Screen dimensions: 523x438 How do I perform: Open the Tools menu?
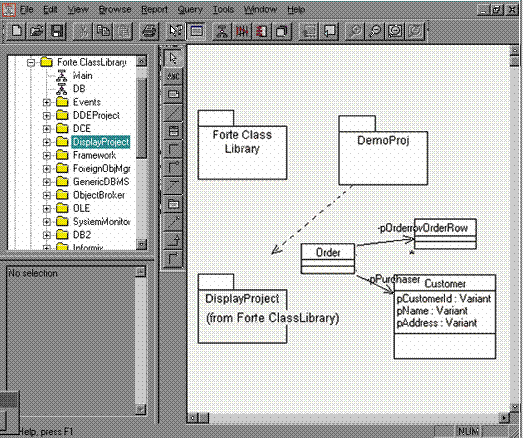223,9
